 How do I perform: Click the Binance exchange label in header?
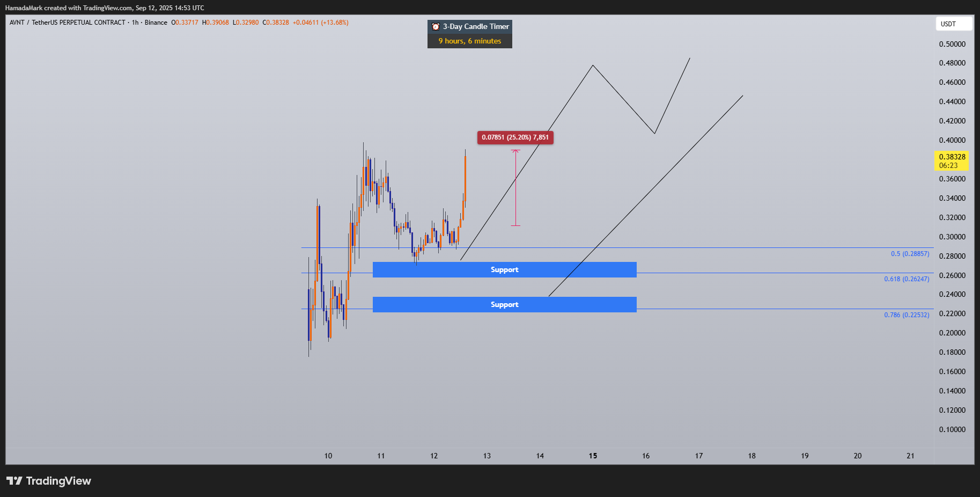[x=156, y=23]
